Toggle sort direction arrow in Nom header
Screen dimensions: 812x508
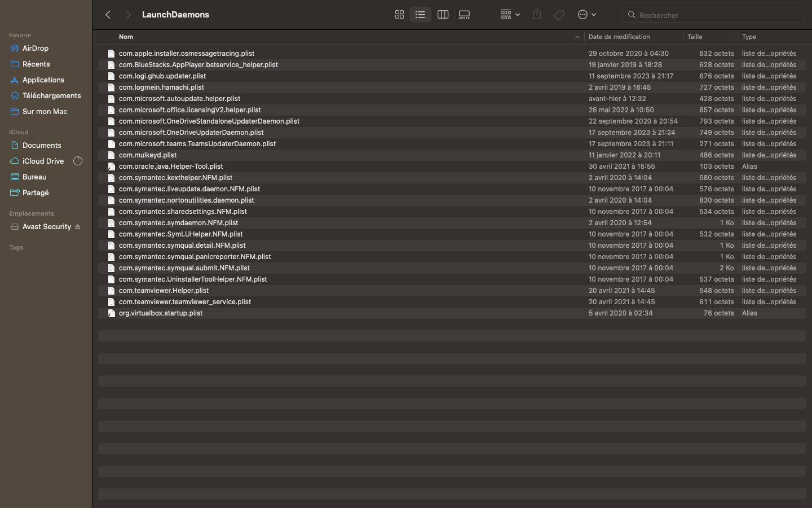(577, 37)
